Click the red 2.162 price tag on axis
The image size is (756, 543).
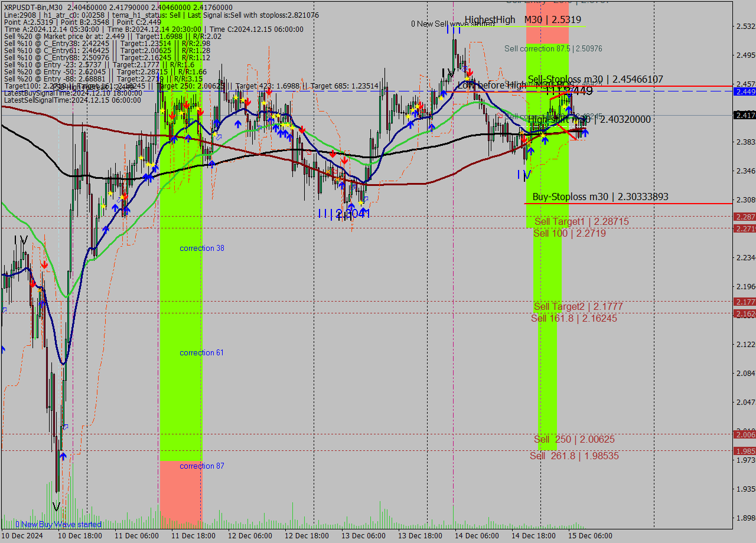(x=745, y=314)
